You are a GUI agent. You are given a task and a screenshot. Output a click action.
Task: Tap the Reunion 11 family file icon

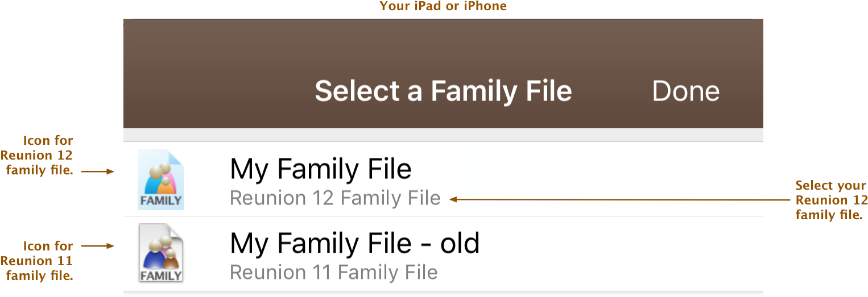point(162,253)
